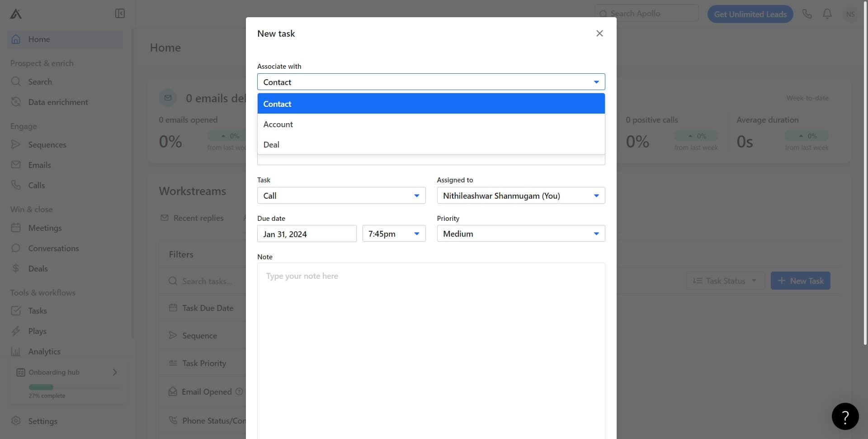The height and width of the screenshot is (439, 868).
Task: Select Account from the Associate with list
Action: [278, 124]
